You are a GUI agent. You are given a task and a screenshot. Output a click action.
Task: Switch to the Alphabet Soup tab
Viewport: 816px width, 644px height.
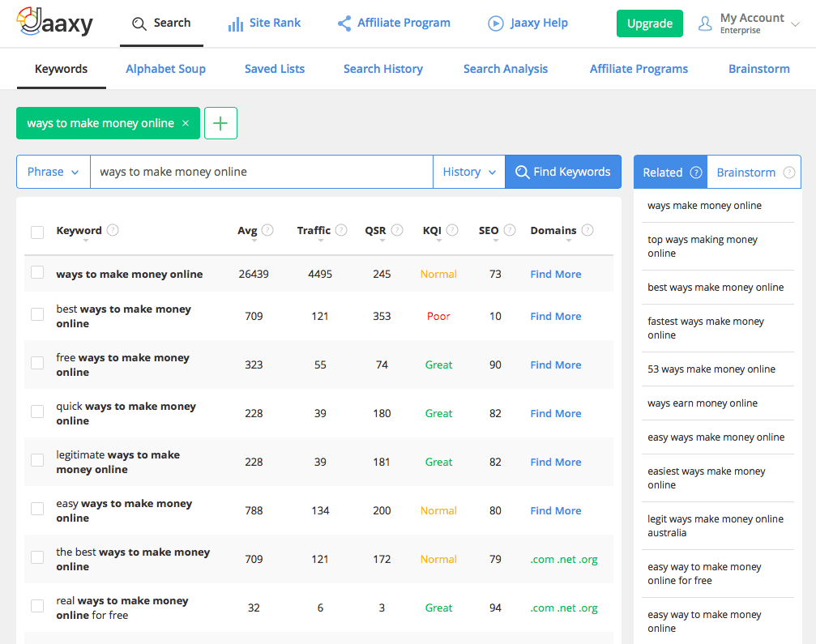pos(165,69)
